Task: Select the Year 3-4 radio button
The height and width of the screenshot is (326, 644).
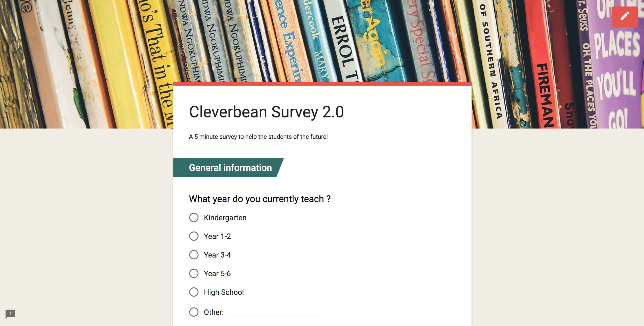Action: coord(194,255)
